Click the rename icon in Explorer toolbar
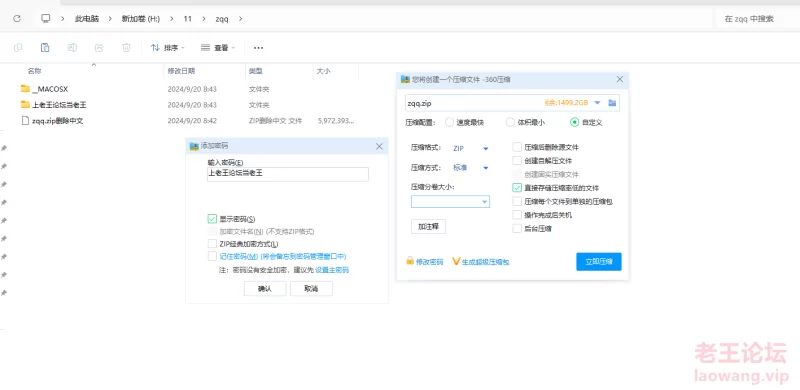Screen dimensions: 800x390 click(x=72, y=47)
